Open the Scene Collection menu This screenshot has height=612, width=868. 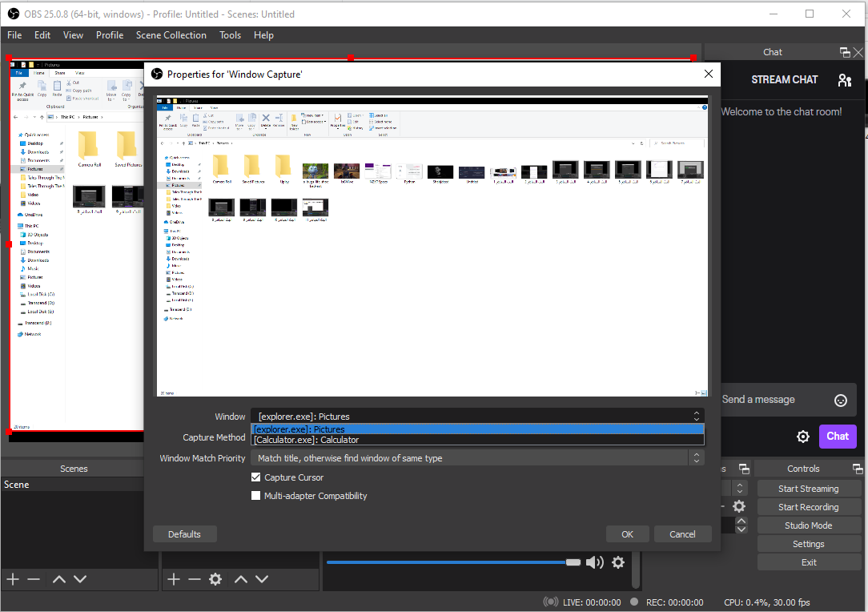(171, 35)
